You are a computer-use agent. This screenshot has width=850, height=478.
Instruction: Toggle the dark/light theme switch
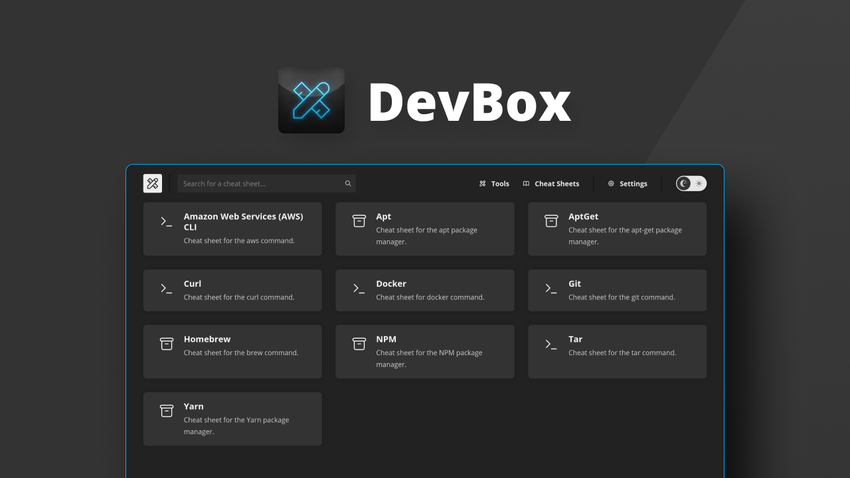tap(691, 183)
